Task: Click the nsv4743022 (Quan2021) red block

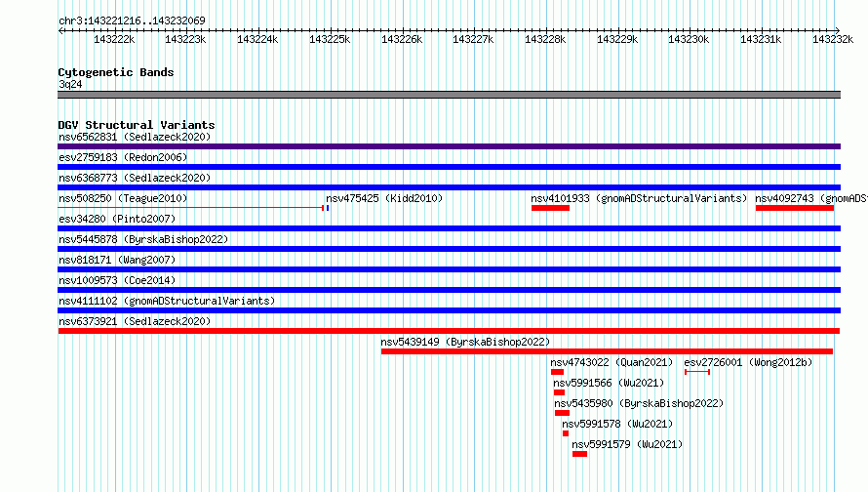Action: (x=557, y=372)
